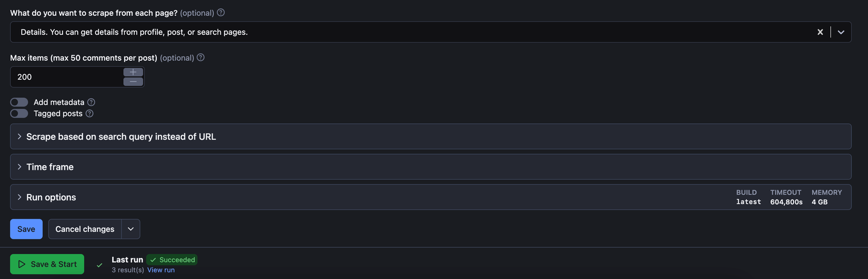Decrease max items with minus stepper
868x279 pixels.
coord(133,82)
